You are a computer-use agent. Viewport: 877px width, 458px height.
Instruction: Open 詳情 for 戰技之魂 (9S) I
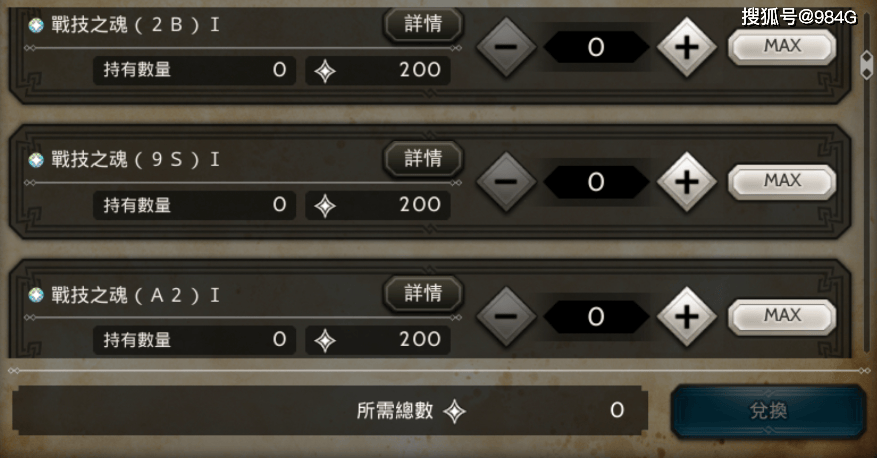pyautogui.click(x=423, y=159)
